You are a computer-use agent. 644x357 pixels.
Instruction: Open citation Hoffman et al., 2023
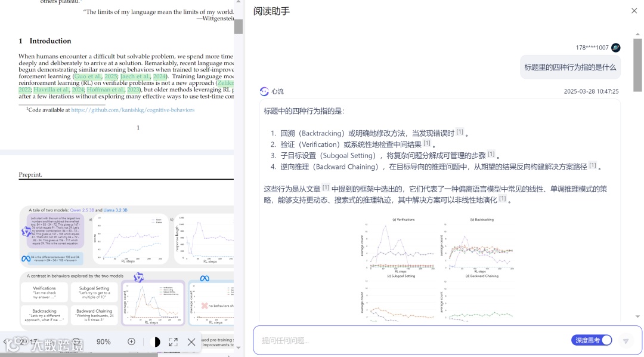pos(113,90)
